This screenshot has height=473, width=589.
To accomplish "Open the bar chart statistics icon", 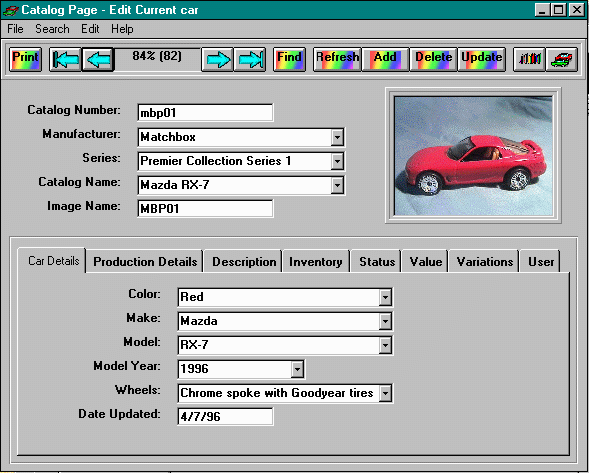I will [x=529, y=59].
